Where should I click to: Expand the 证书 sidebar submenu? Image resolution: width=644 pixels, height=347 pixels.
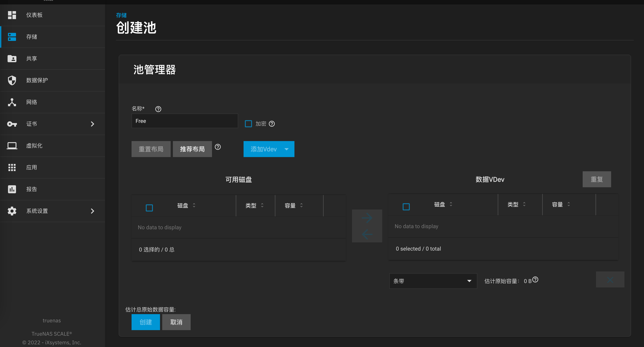pos(92,124)
